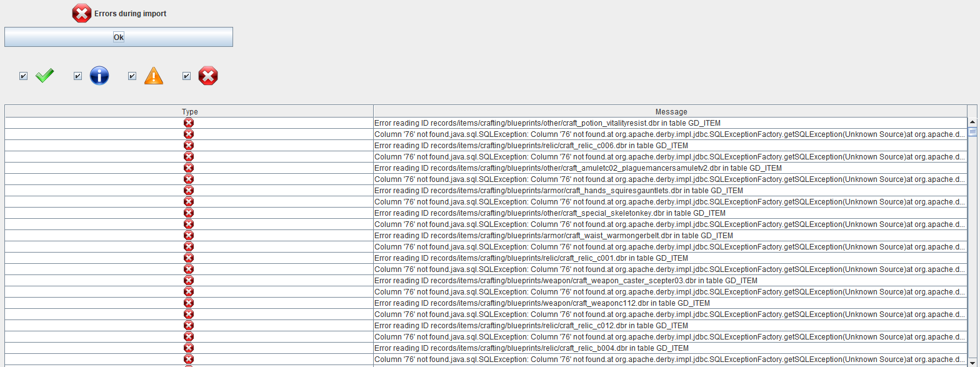Select the craft_special_skeletonkey.dbr error row

tap(531, 213)
